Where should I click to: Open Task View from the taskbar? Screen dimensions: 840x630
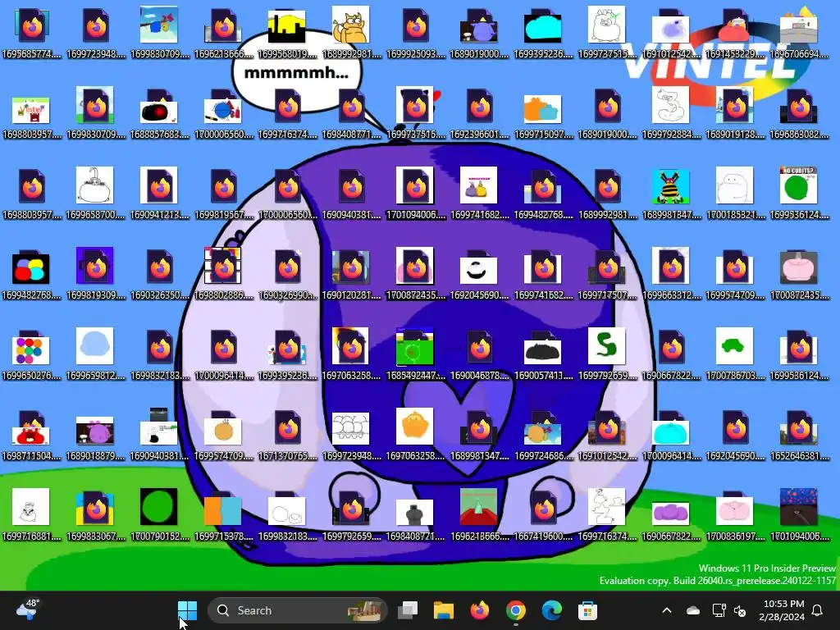click(x=408, y=610)
